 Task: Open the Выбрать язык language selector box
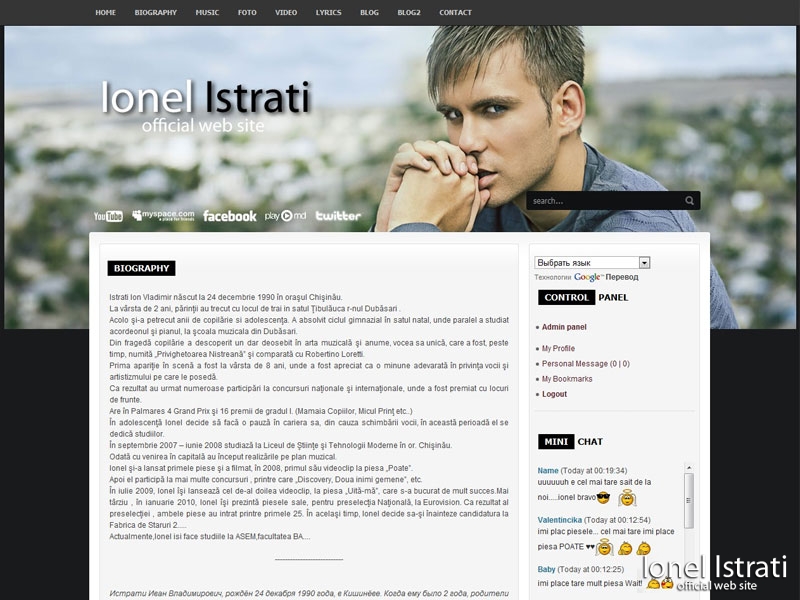592,263
